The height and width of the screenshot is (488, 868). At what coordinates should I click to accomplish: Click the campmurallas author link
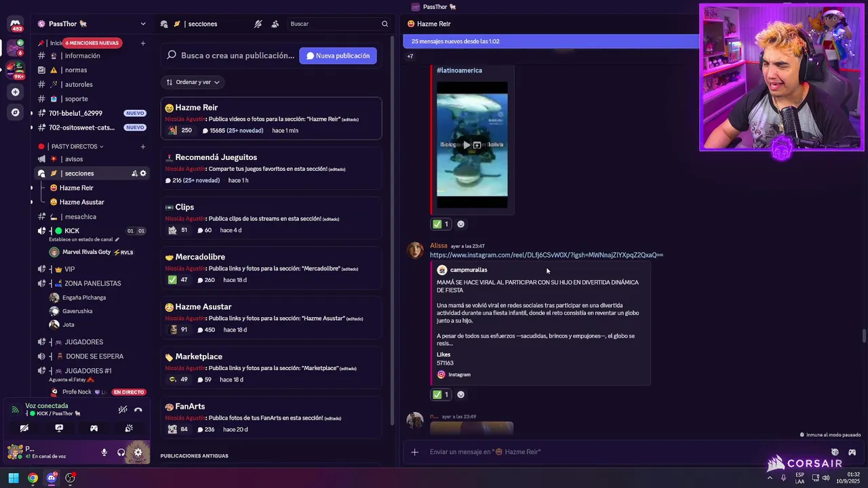(469, 270)
